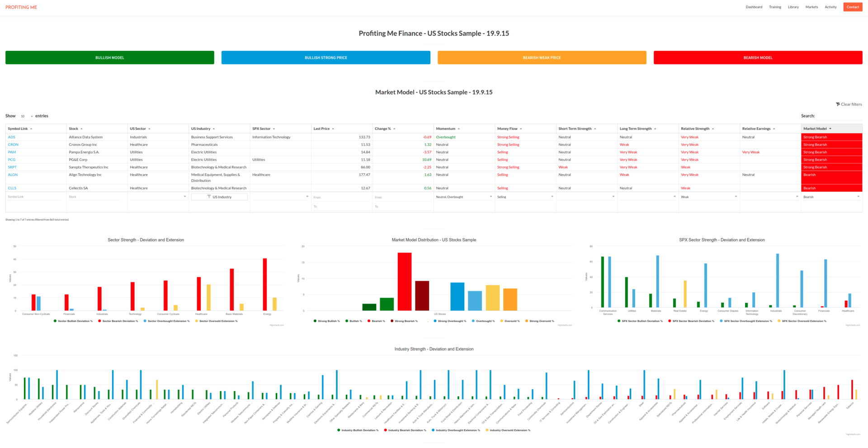Click the orange Contact button
The image size is (868, 448).
[853, 7]
